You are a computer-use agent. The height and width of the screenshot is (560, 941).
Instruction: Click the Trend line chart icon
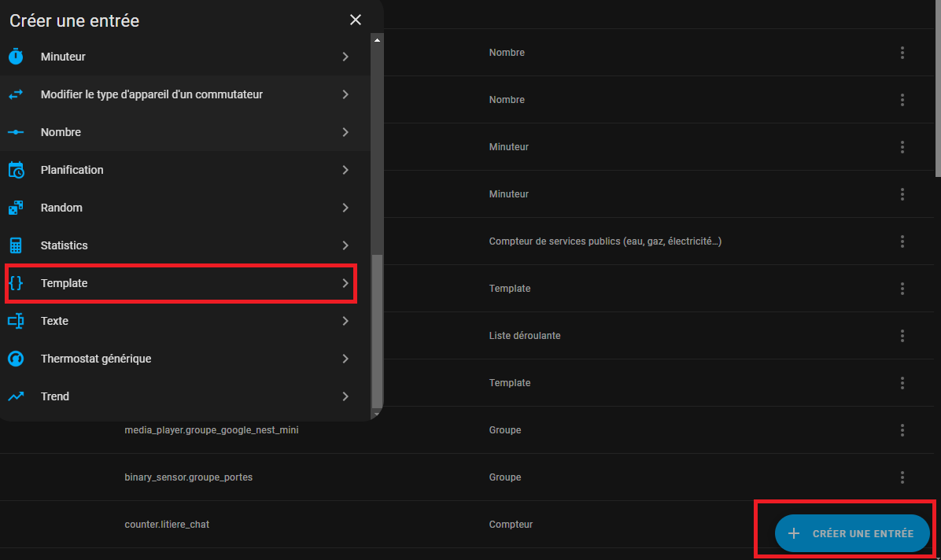17,396
